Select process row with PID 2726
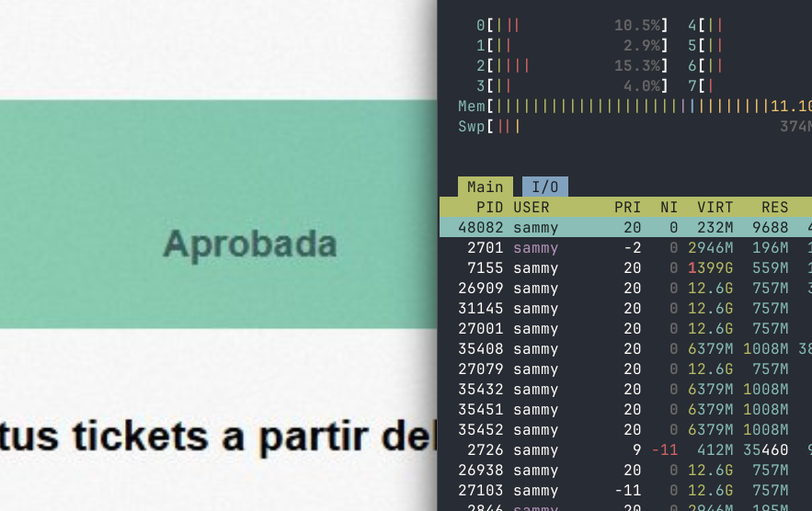 (625, 449)
